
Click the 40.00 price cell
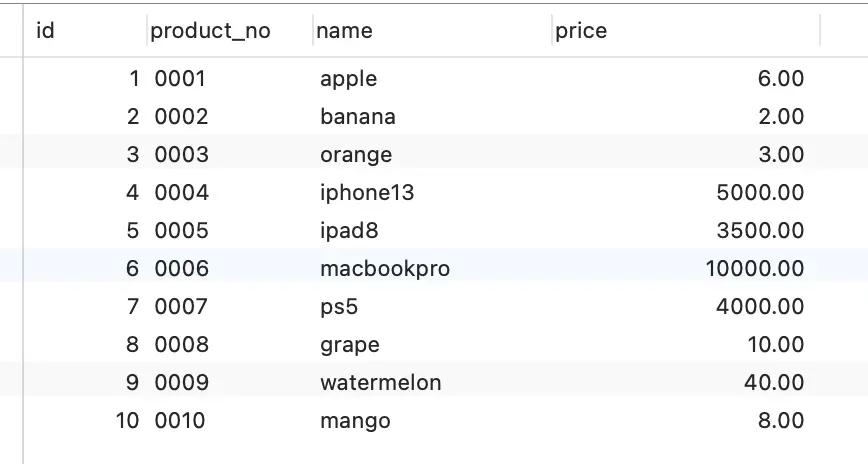coord(773,383)
